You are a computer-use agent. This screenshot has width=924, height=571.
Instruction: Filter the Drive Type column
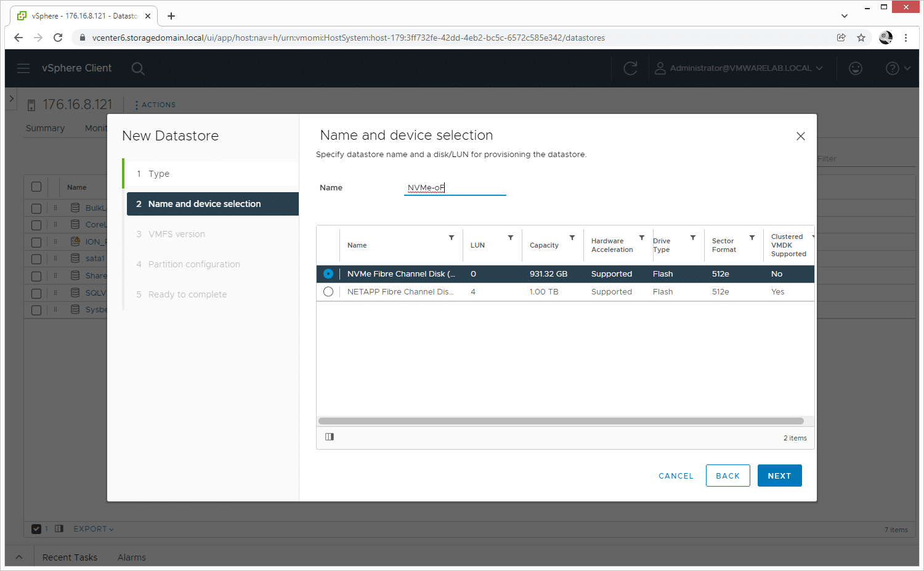point(693,238)
